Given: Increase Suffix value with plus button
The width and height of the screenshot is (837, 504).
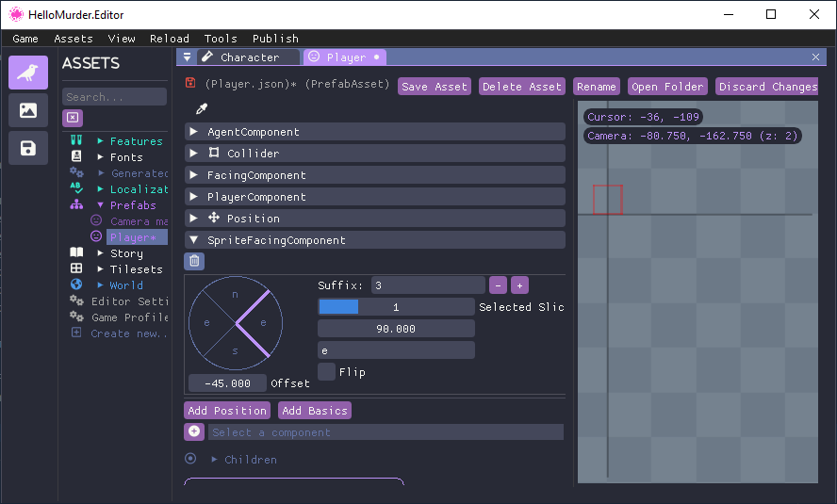Looking at the screenshot, I should click(x=519, y=285).
